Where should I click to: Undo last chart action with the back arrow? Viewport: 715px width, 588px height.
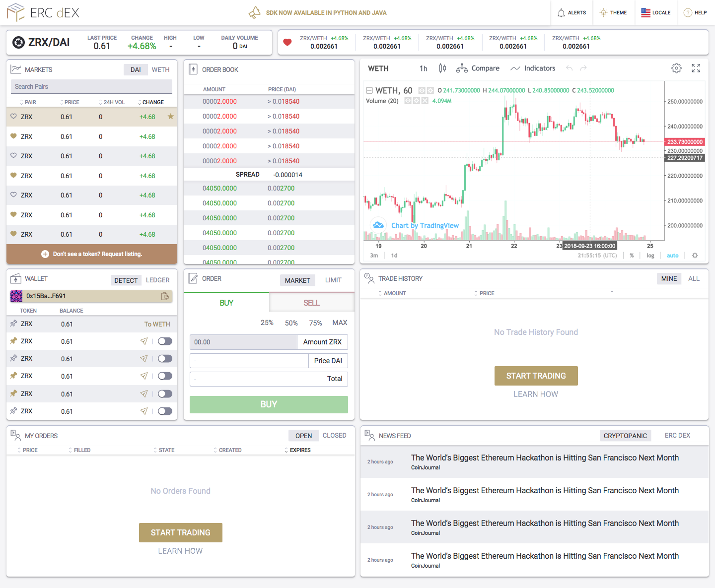click(x=570, y=68)
